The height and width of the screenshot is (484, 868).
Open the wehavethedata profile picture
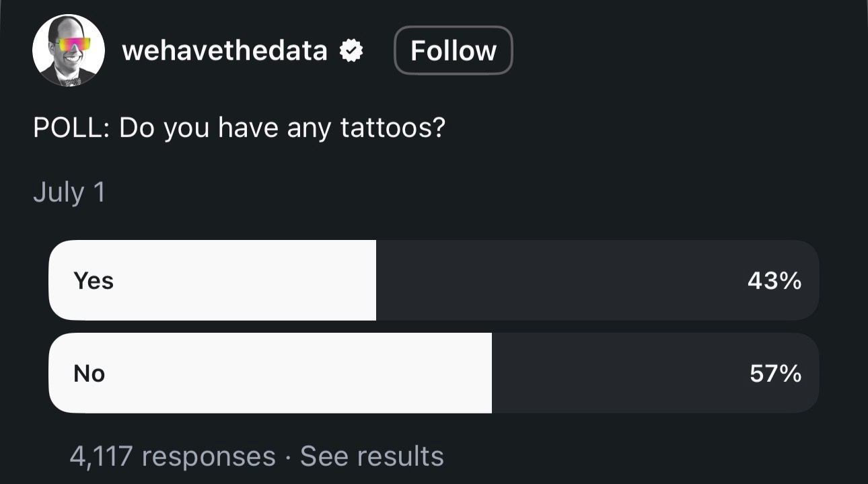(x=69, y=50)
